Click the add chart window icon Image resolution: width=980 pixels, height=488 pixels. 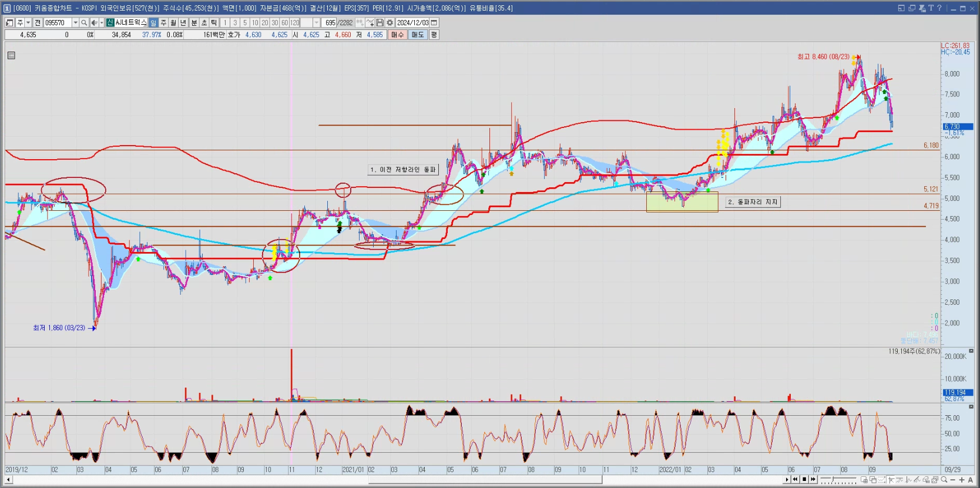coord(864,480)
